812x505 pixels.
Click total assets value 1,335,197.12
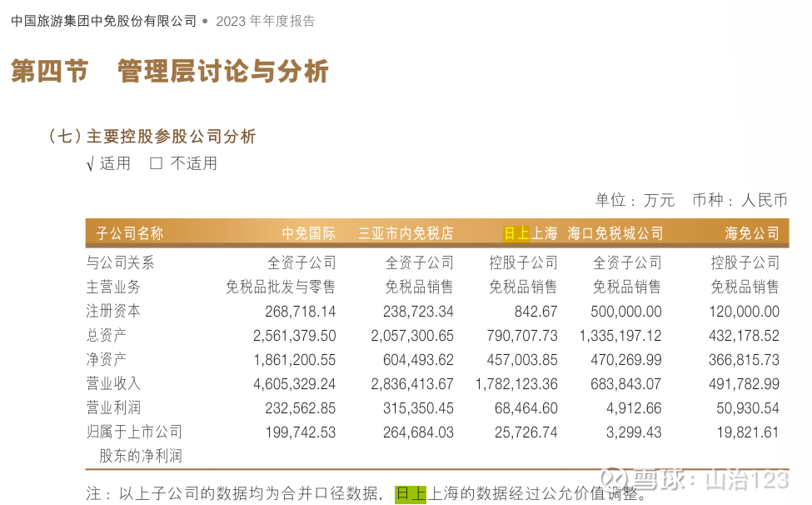pos(620,336)
